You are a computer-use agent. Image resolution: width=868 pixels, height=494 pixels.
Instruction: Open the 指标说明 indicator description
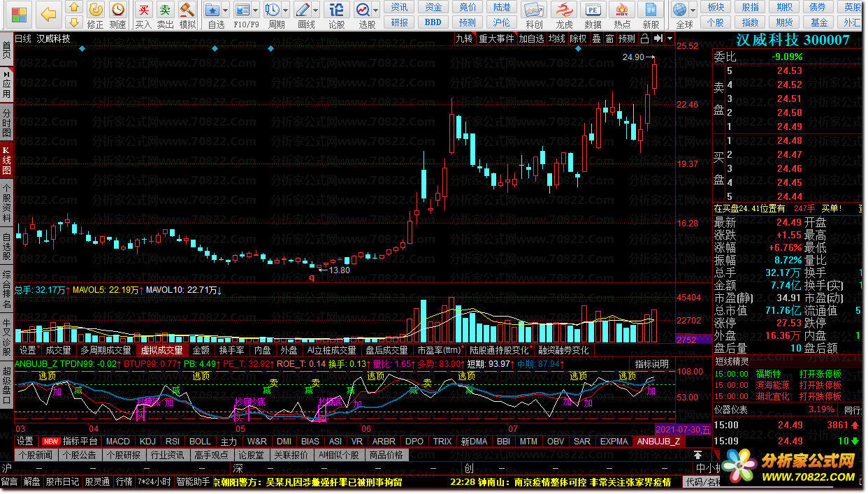click(652, 364)
